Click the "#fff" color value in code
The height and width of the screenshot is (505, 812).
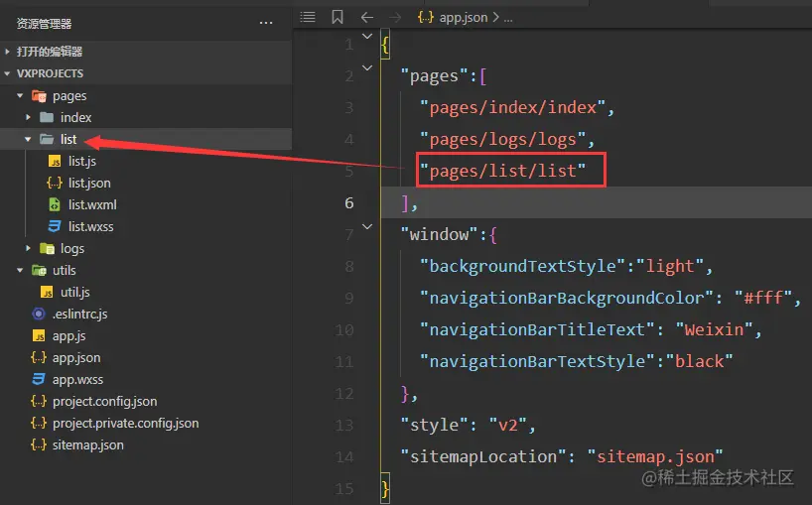click(x=763, y=298)
